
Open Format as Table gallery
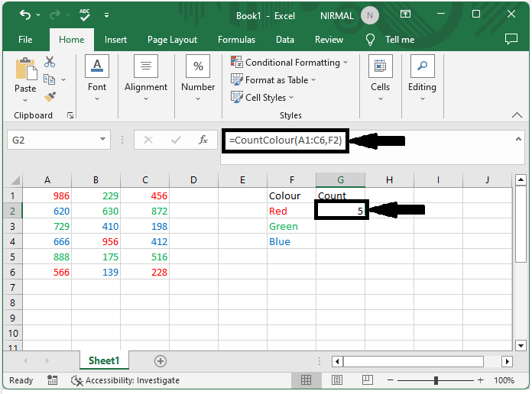273,80
